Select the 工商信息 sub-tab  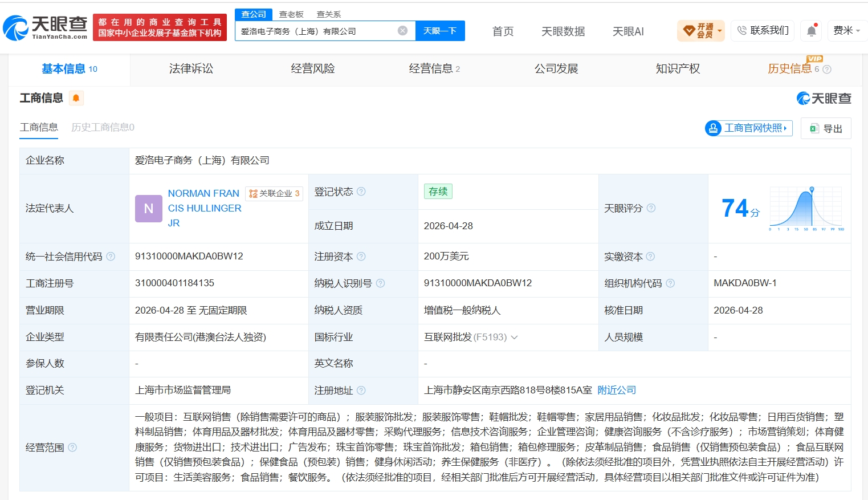[39, 127]
